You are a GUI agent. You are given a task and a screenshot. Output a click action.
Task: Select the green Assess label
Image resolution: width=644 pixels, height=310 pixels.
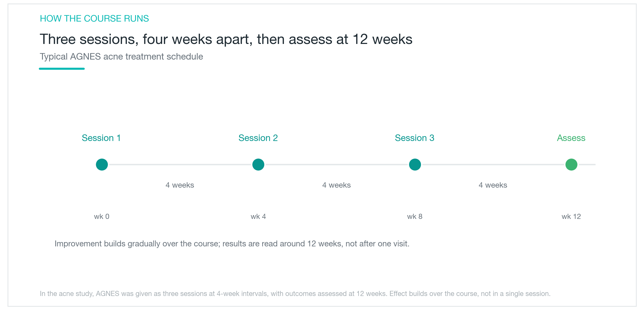point(571,138)
